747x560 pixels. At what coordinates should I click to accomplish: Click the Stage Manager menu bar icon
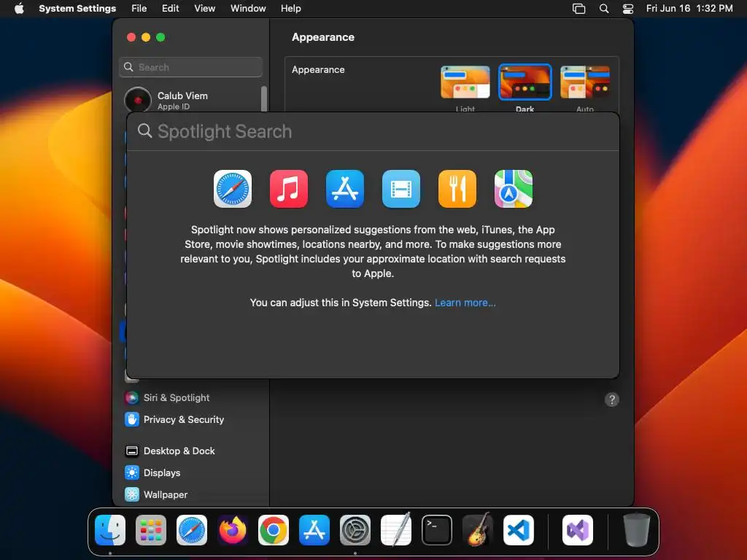(578, 9)
